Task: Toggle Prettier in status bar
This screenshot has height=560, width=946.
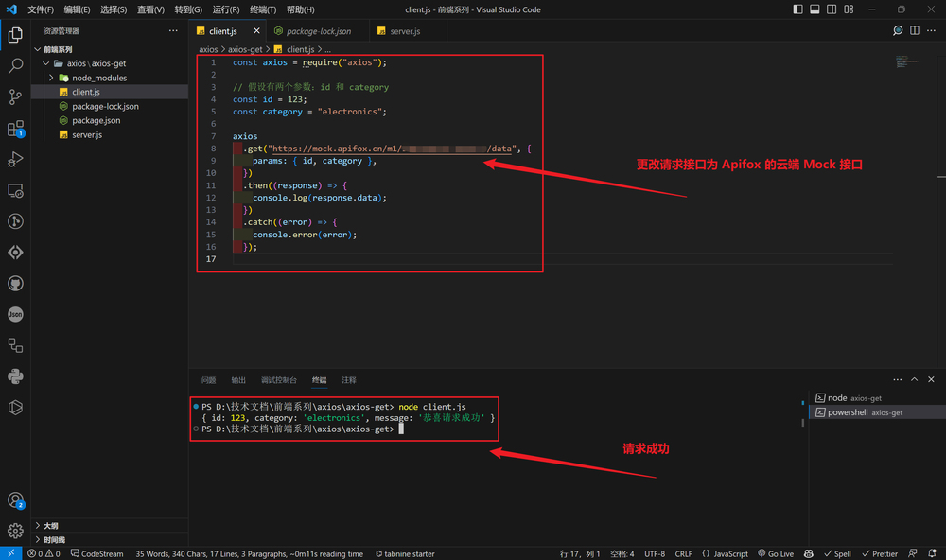Action: coord(880,553)
